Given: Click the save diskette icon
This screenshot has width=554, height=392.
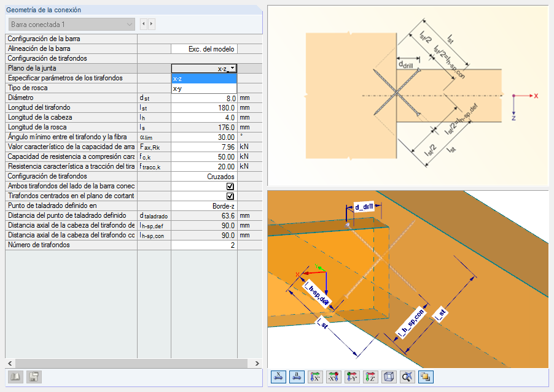Looking at the screenshot, I should point(34,377).
